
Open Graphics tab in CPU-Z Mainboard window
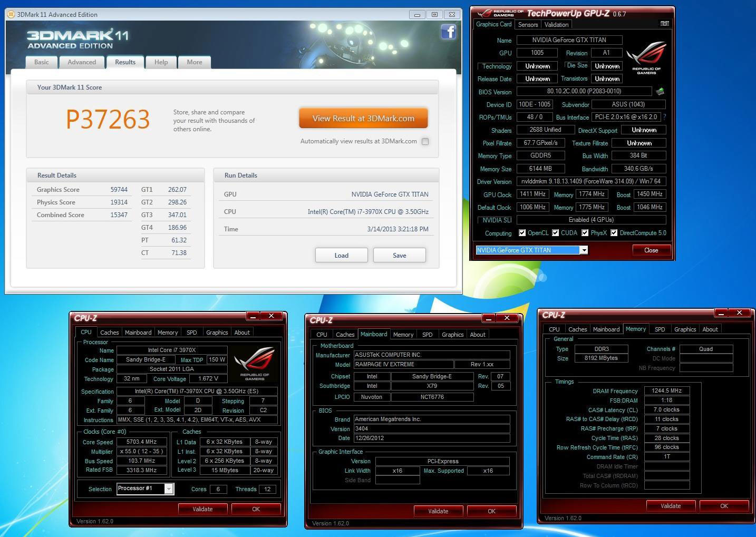(453, 335)
